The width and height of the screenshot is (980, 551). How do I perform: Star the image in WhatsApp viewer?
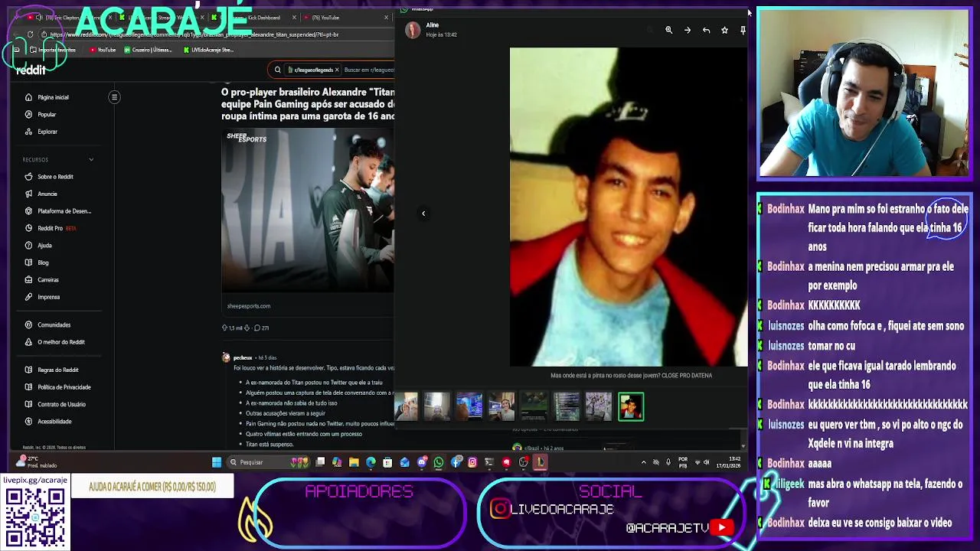pos(724,30)
